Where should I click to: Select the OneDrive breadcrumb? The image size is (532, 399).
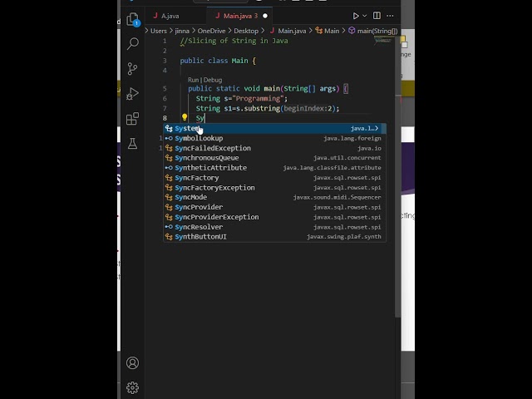(211, 31)
